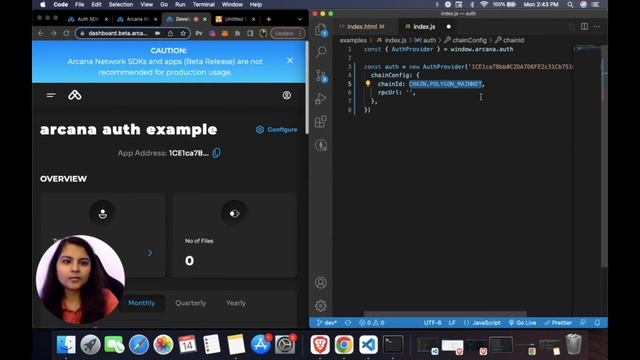Open the VS Code Explorer icon
The image size is (640, 360).
point(321,30)
